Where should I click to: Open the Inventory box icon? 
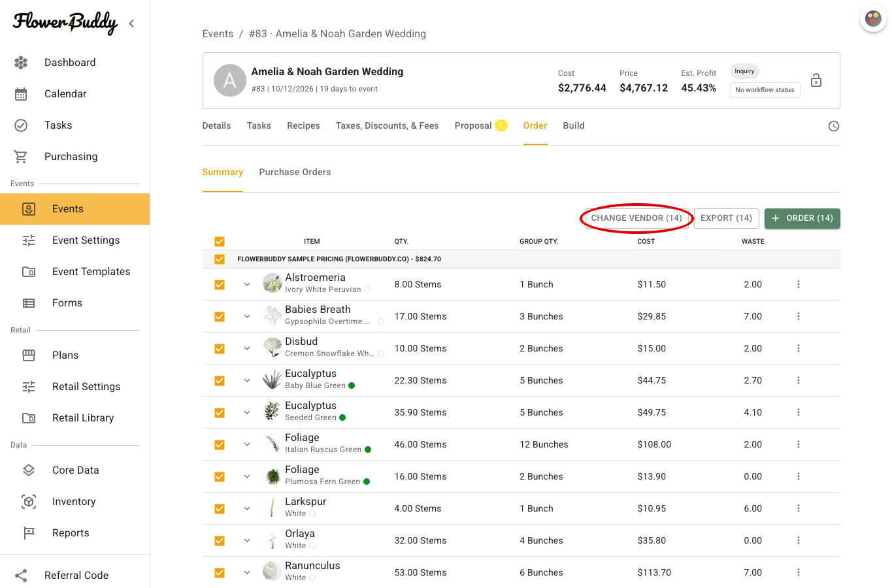click(x=29, y=502)
